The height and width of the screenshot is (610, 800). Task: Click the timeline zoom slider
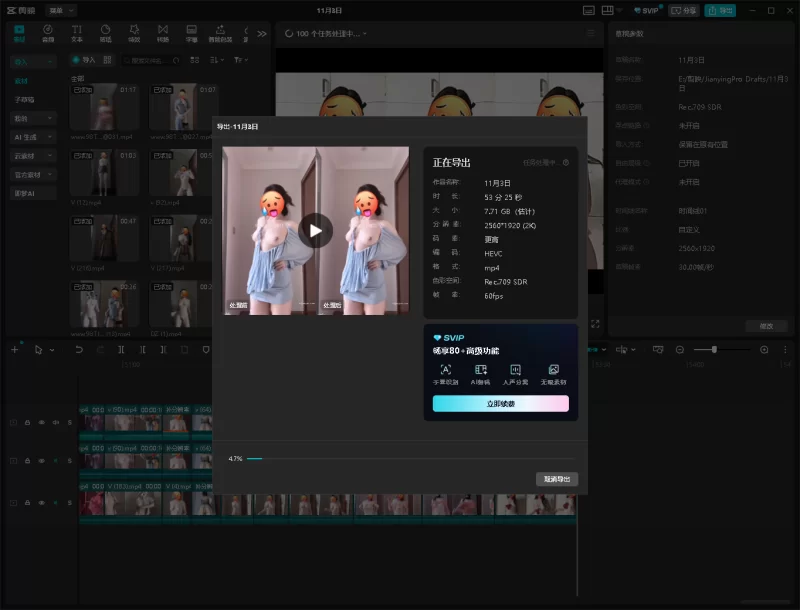(713, 350)
